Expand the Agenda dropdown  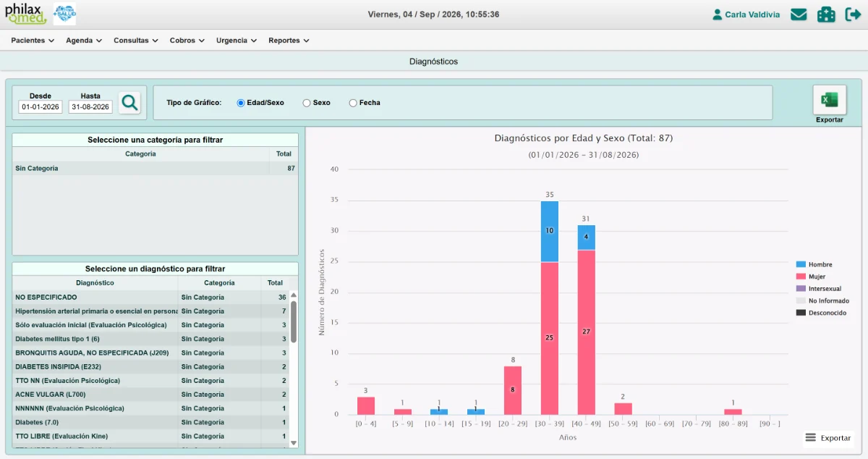point(84,41)
